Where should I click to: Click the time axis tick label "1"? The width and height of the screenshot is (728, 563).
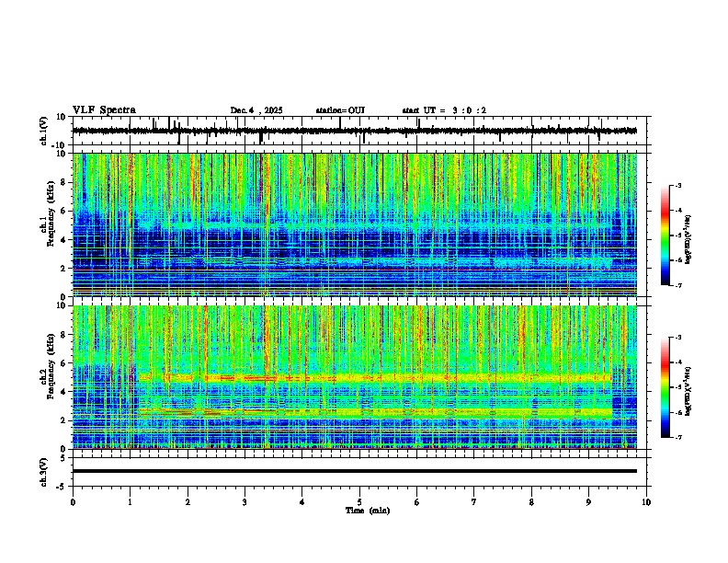(130, 502)
